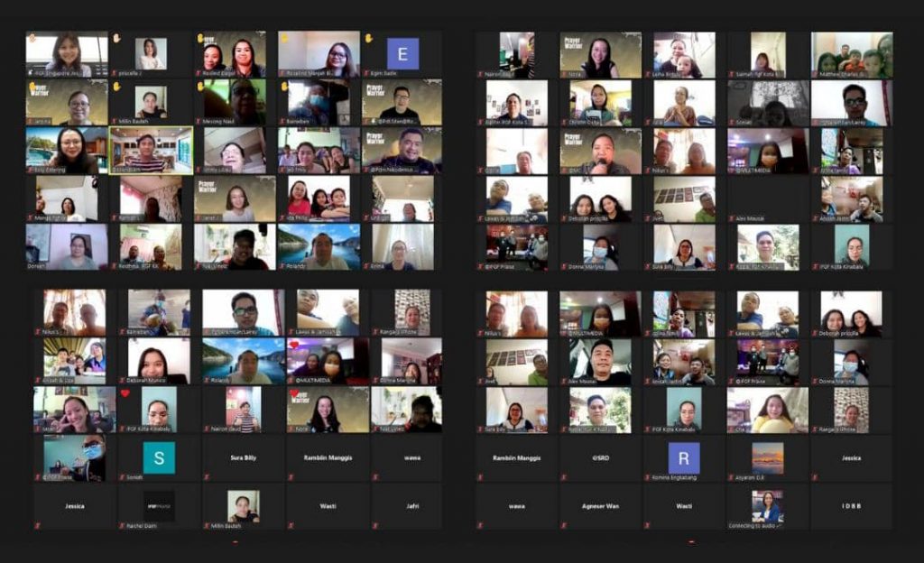Click the Jafri participant name tile
This screenshot has width=924, height=563.
click(x=411, y=506)
